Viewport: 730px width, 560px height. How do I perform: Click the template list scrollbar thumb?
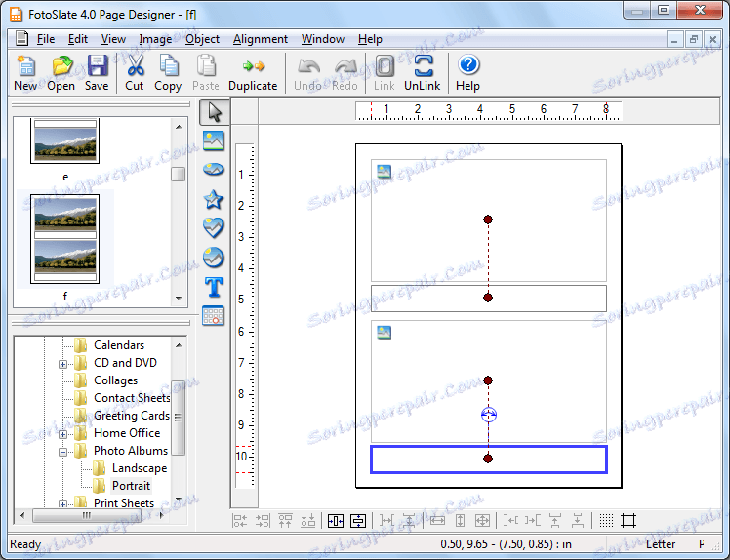coord(179,174)
